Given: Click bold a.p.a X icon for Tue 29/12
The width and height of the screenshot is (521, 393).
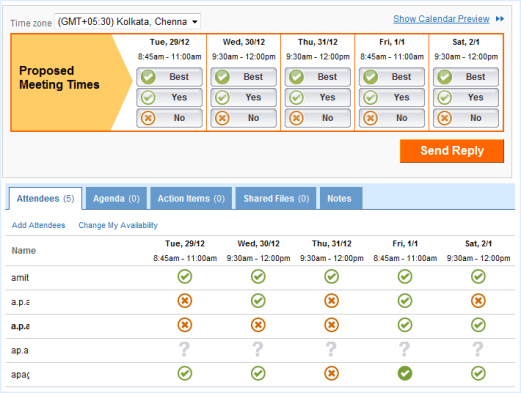Looking at the screenshot, I should click(x=185, y=325).
